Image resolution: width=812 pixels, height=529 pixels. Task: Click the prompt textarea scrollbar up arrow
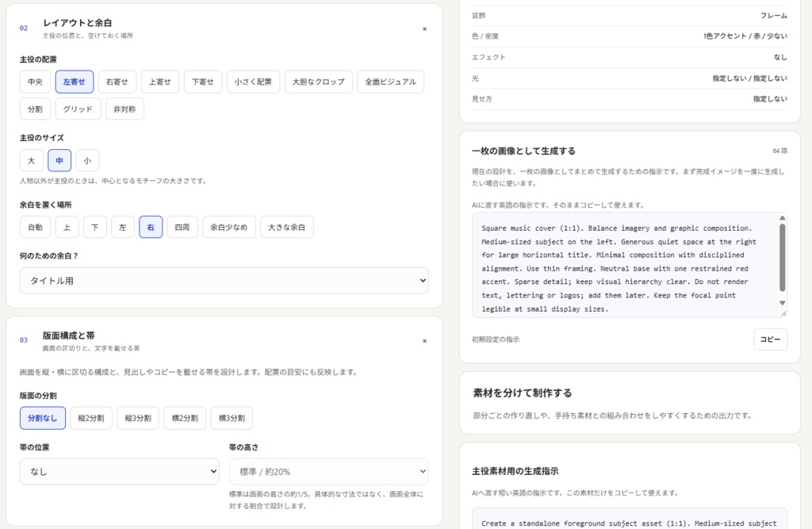click(783, 218)
